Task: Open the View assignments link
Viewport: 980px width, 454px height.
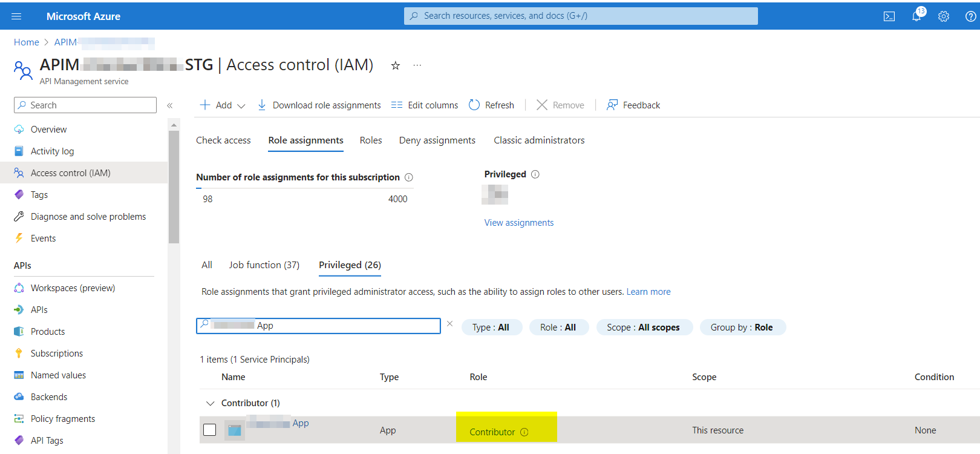Action: [x=519, y=223]
